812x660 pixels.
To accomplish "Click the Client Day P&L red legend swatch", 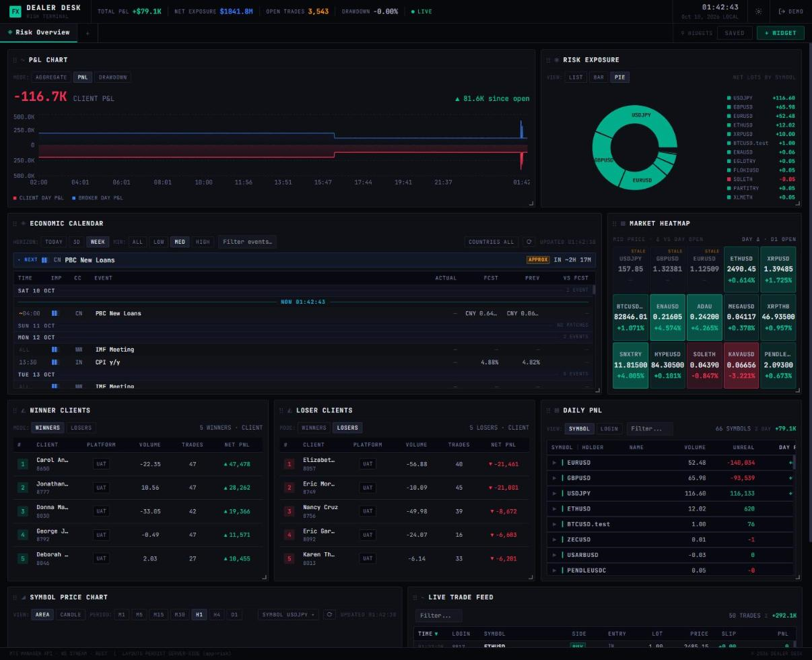I will (15, 198).
